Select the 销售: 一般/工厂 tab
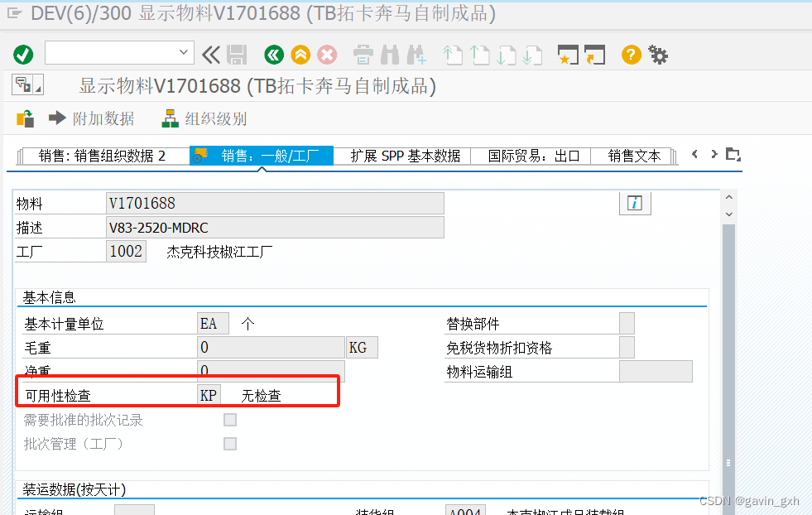 (262, 156)
